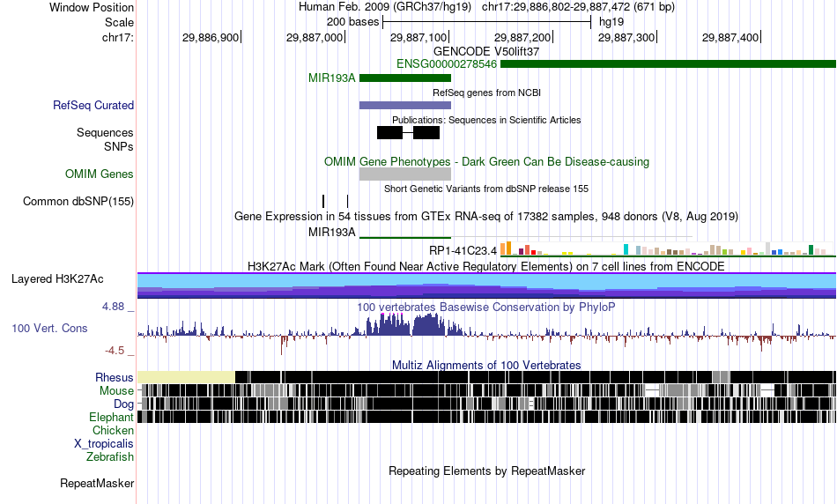The height and width of the screenshot is (504, 837).
Task: Click the Mouse species label
Action: [116, 391]
